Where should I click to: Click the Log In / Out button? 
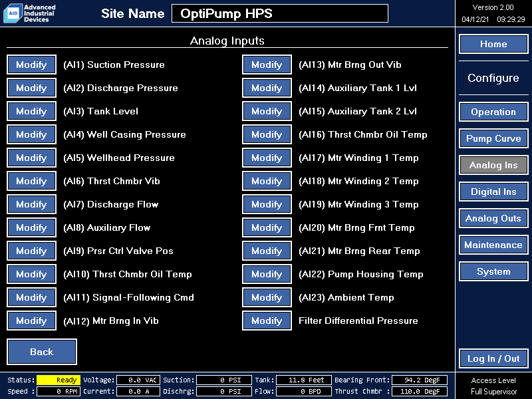493,358
